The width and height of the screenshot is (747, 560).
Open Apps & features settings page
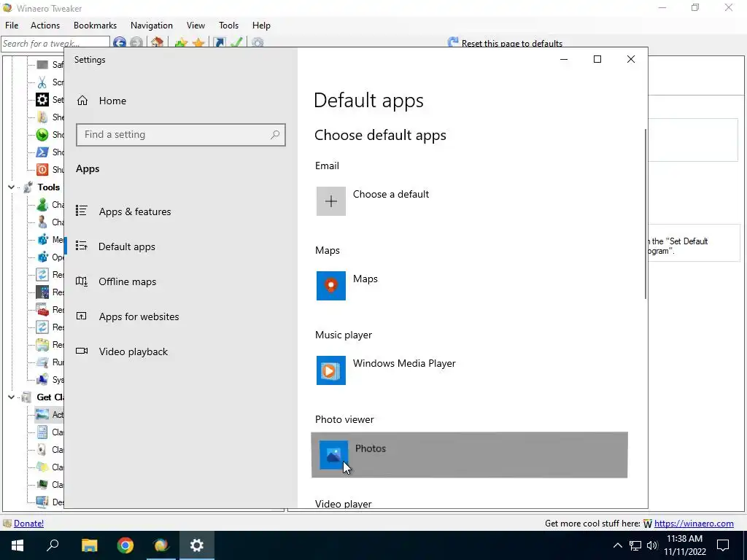click(x=135, y=211)
